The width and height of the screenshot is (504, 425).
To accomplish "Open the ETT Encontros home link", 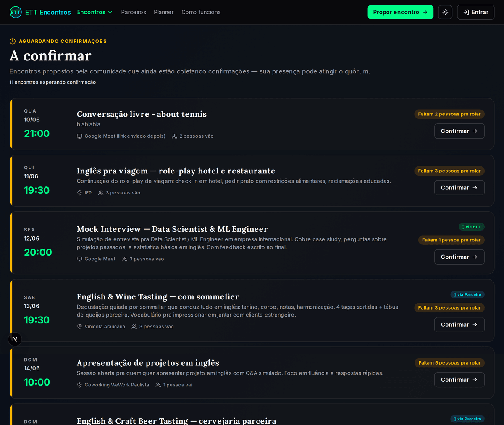I will tap(40, 12).
